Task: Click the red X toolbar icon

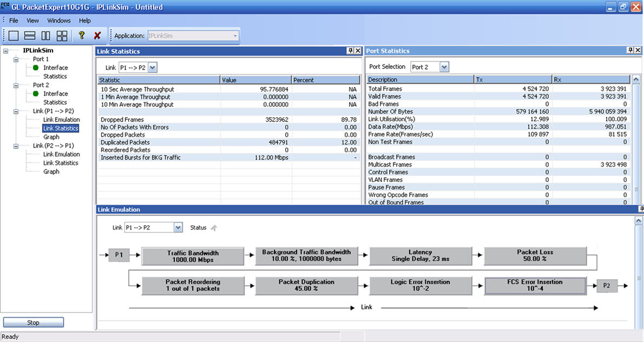Action: click(x=97, y=36)
